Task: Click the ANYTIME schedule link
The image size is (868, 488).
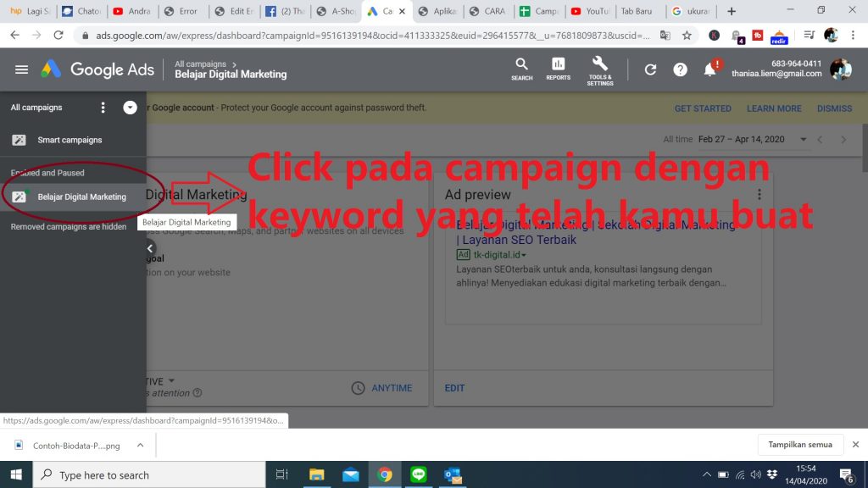Action: pyautogui.click(x=391, y=388)
